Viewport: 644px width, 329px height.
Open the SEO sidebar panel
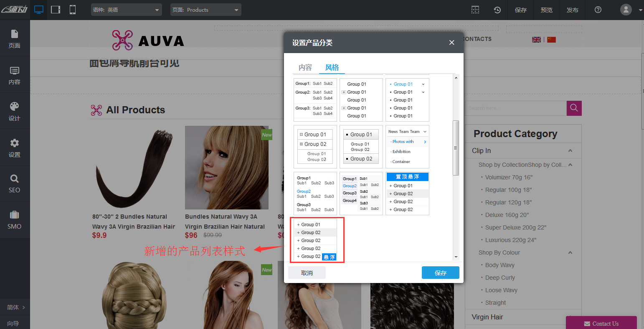coord(15,184)
